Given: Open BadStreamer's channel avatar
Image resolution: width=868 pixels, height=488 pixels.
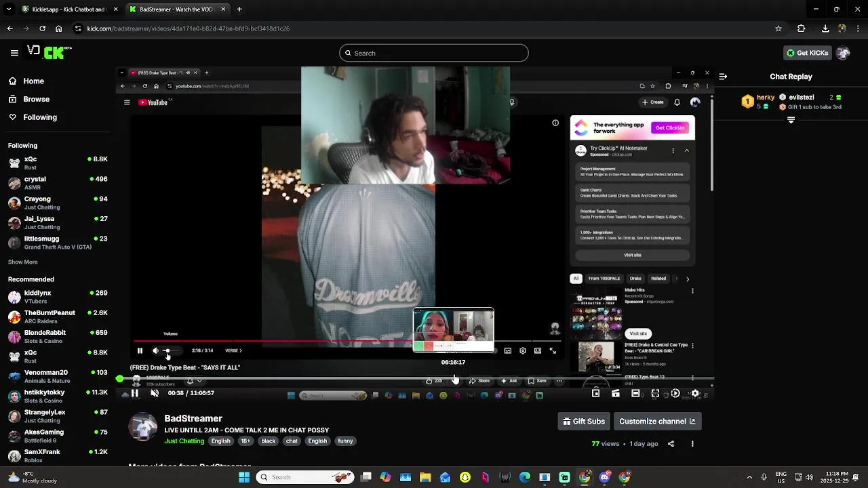Looking at the screenshot, I should (143, 426).
